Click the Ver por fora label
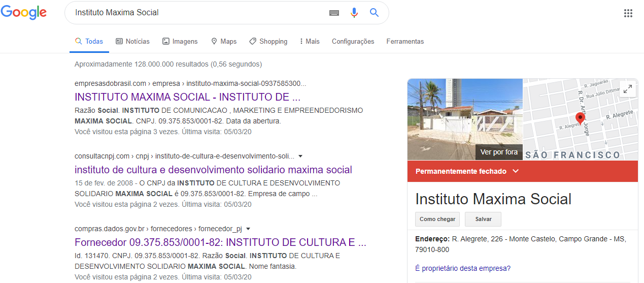 pyautogui.click(x=499, y=152)
